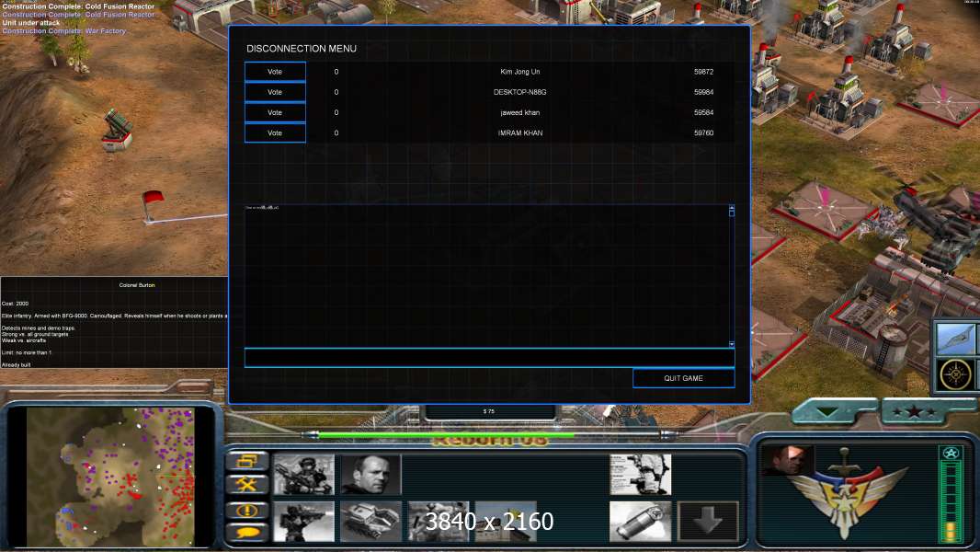Screen dimensions: 980x552
Task: Select the building with flag icon
Action: tap(506, 522)
